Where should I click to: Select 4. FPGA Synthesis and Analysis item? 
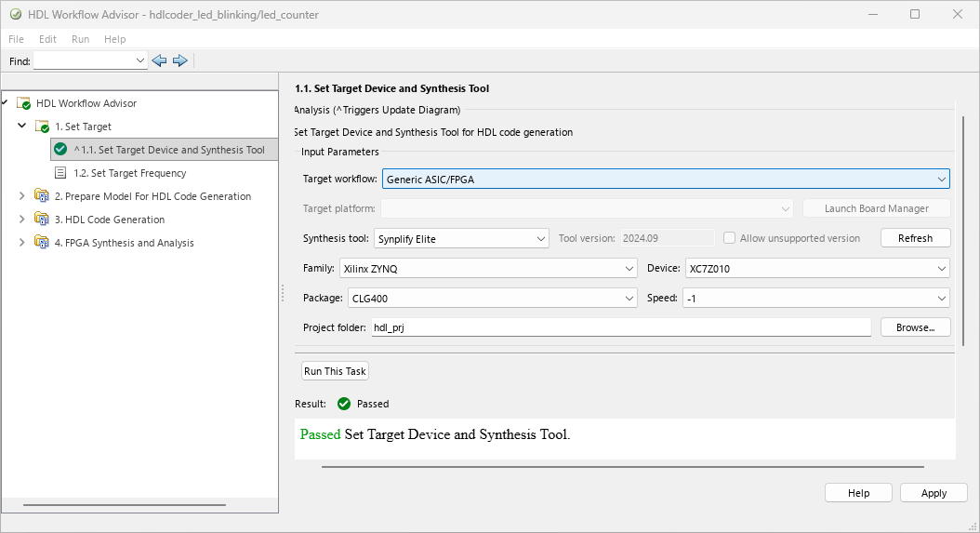pyautogui.click(x=125, y=242)
